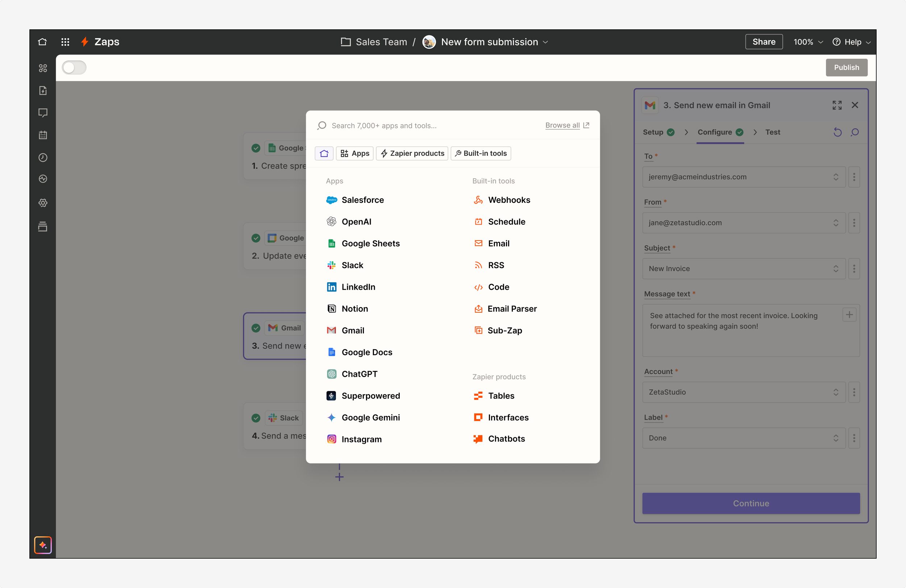Click the undo arrow icon beside Test
Image resolution: width=906 pixels, height=588 pixels.
[838, 132]
